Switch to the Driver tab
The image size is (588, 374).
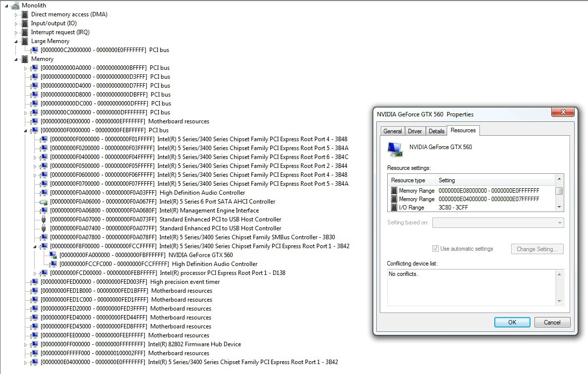[415, 131]
